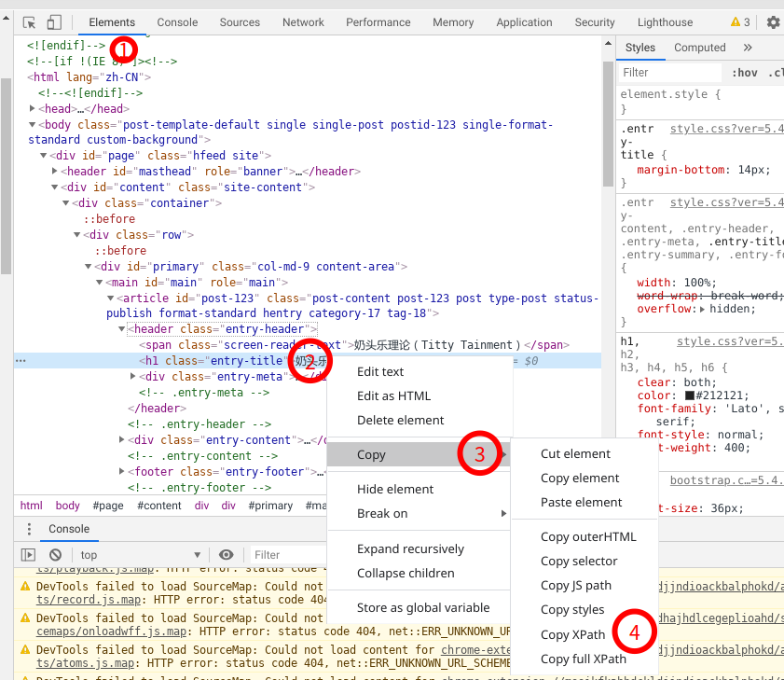Expand the overflow hidden shorthand triangle
This screenshot has width=784, height=680.
point(703,310)
